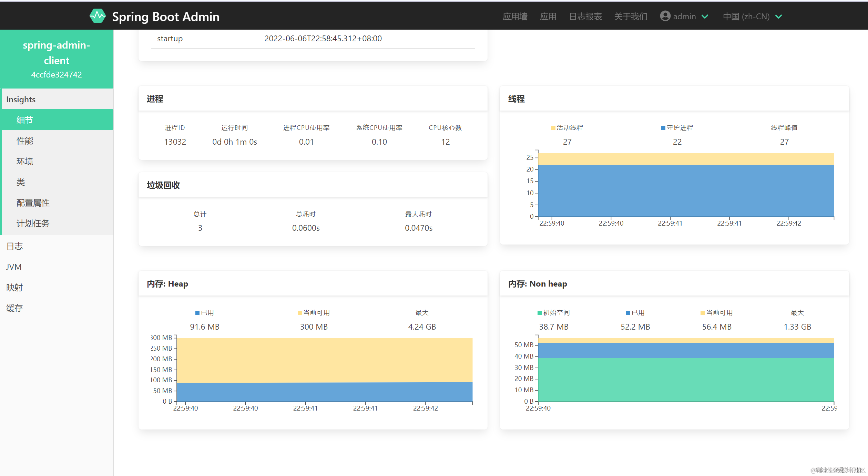The image size is (868, 476).
Task: Click the 线程 chart area
Action: click(x=686, y=186)
